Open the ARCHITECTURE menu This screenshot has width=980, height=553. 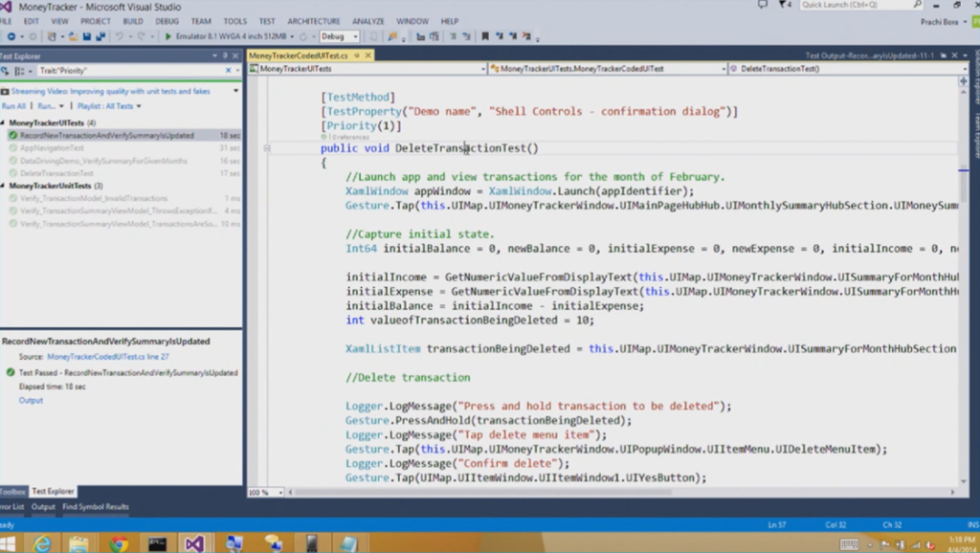tap(314, 21)
